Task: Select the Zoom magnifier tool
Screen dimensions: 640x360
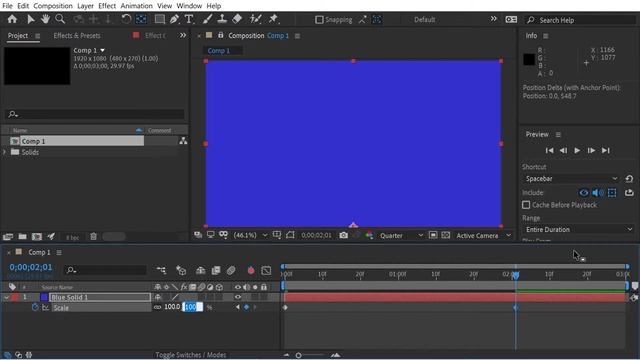Action: 60,19
